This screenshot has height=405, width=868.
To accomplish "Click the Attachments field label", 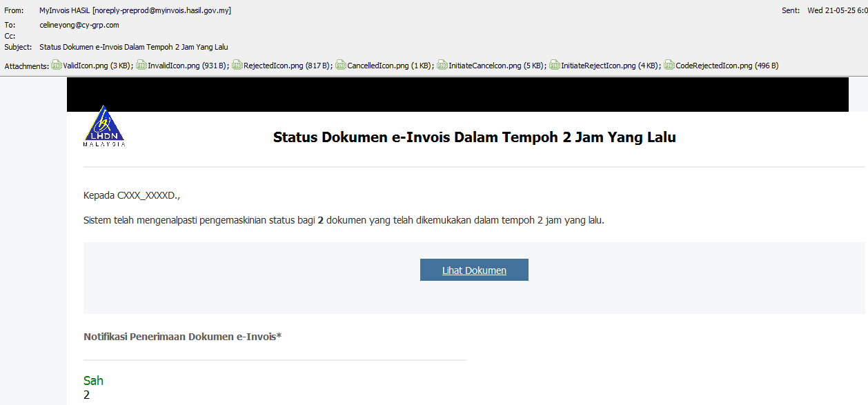I will [x=26, y=66].
